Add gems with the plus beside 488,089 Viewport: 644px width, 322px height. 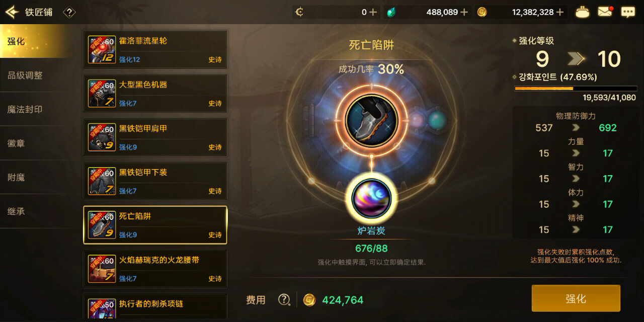pyautogui.click(x=464, y=12)
